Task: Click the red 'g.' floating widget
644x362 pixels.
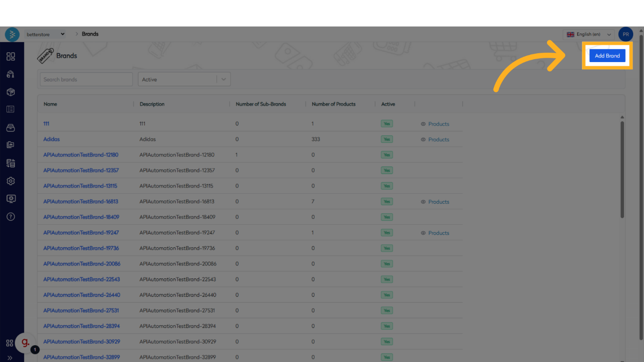Action: tap(25, 343)
